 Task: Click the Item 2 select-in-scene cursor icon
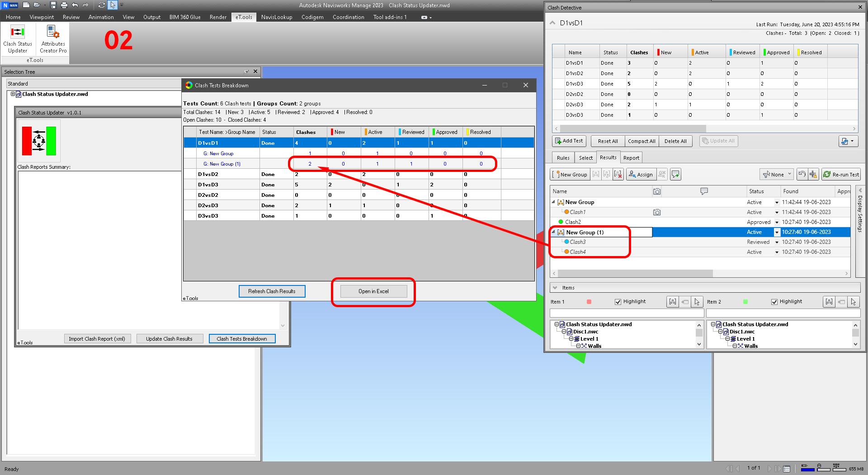pos(854,302)
